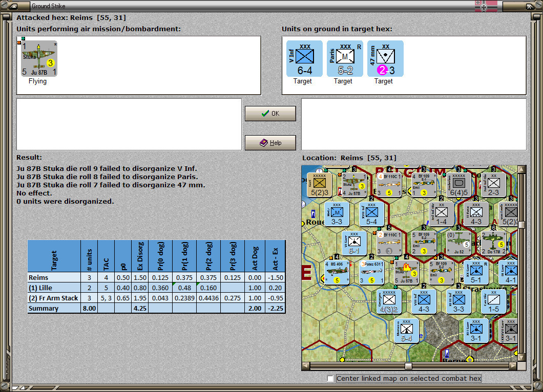Click the Guderian 6(4)5 panzer counter
This screenshot has height=392, width=543.
pyautogui.click(x=458, y=185)
